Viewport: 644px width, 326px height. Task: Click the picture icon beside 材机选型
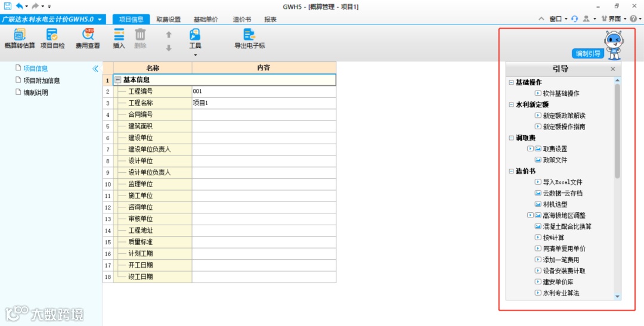[538, 204]
